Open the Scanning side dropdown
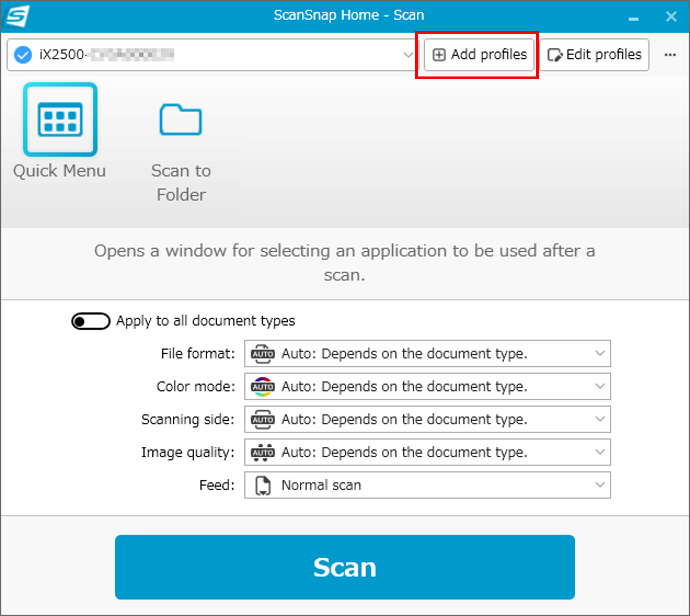The height and width of the screenshot is (616, 690). (x=428, y=419)
